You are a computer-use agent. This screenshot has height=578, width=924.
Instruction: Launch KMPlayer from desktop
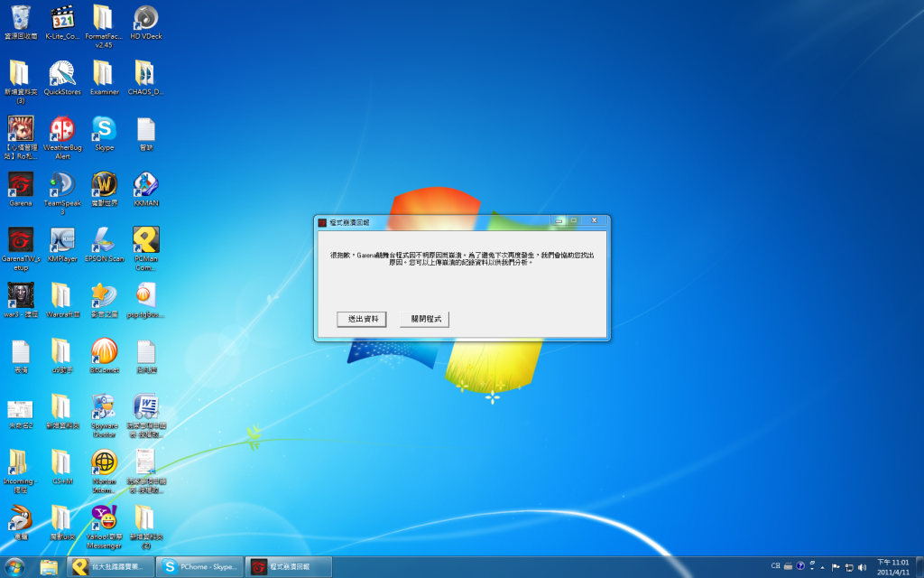click(x=62, y=241)
